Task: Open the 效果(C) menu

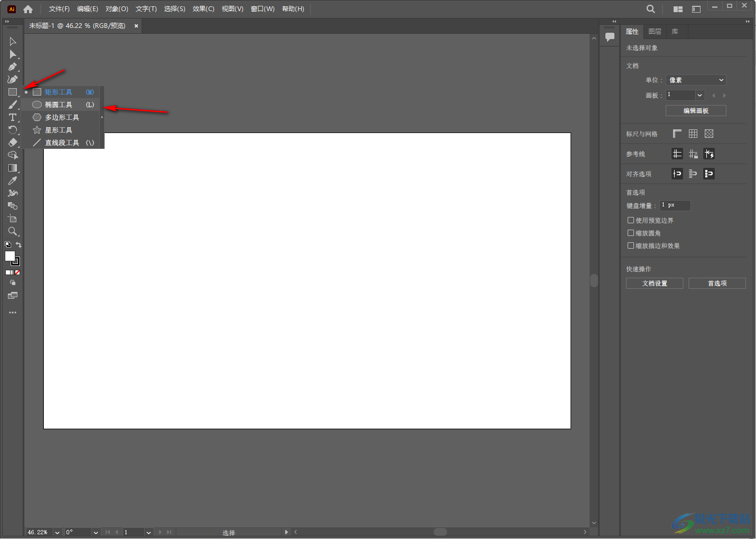Action: click(x=203, y=9)
